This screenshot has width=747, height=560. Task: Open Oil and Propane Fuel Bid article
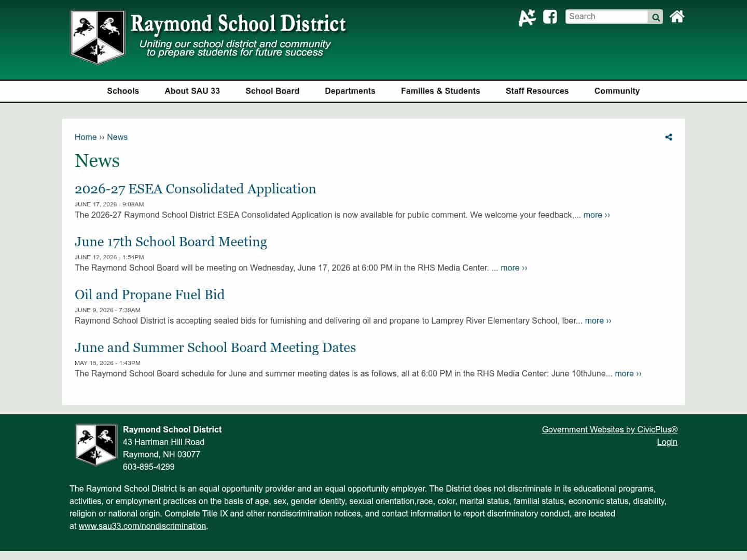coord(149,295)
